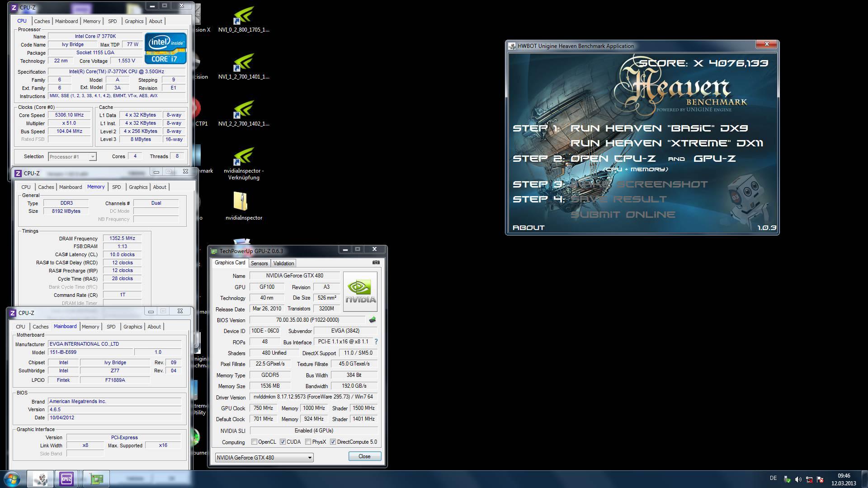Switch to Caches tab in top CPU-Z

[x=42, y=21]
